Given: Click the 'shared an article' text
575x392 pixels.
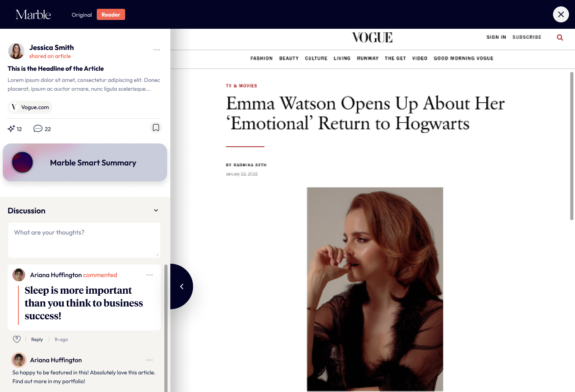Looking at the screenshot, I should click(50, 56).
